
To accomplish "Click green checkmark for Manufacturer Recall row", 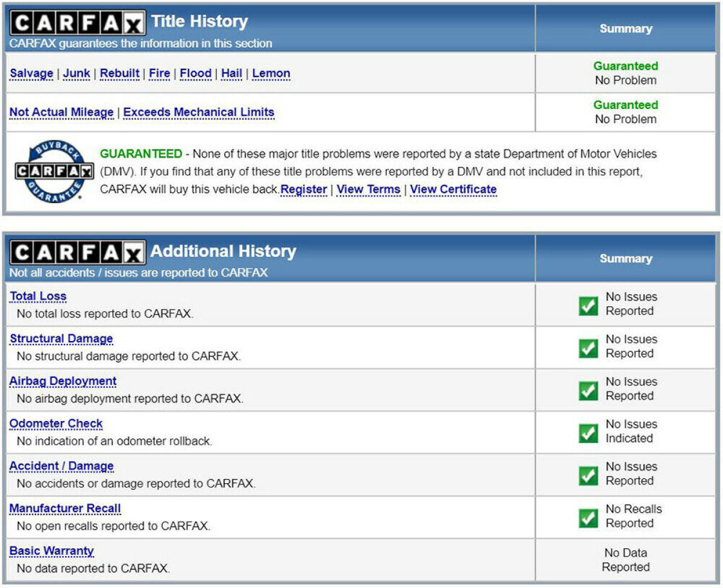I will point(588,518).
